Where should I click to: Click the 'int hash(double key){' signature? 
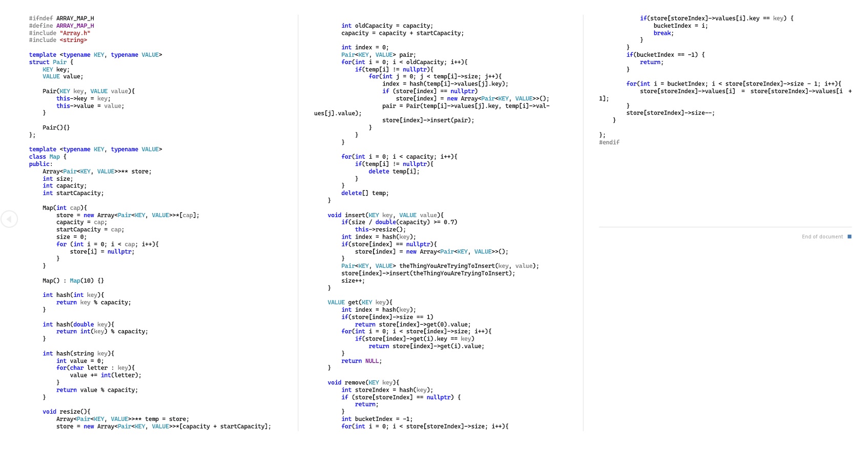pyautogui.click(x=78, y=325)
